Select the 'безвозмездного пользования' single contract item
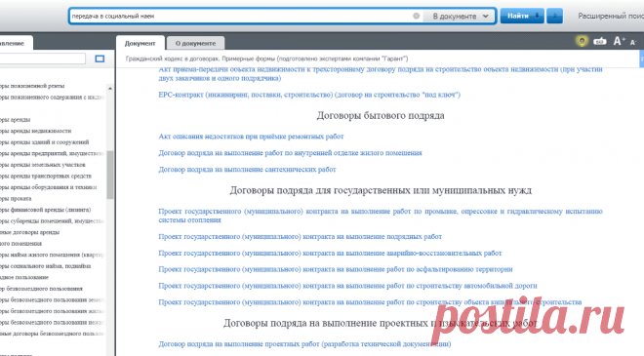Screen dimensions: 644x356 coord(41,289)
